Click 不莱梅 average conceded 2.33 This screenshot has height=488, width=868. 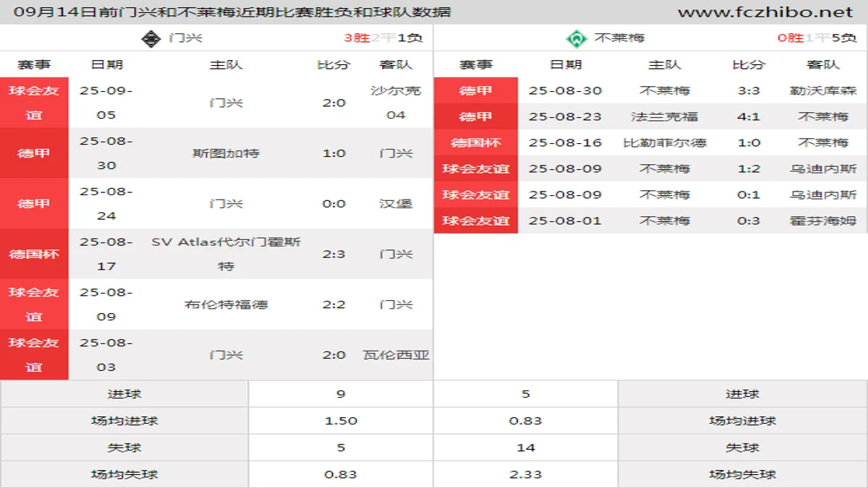(x=526, y=474)
